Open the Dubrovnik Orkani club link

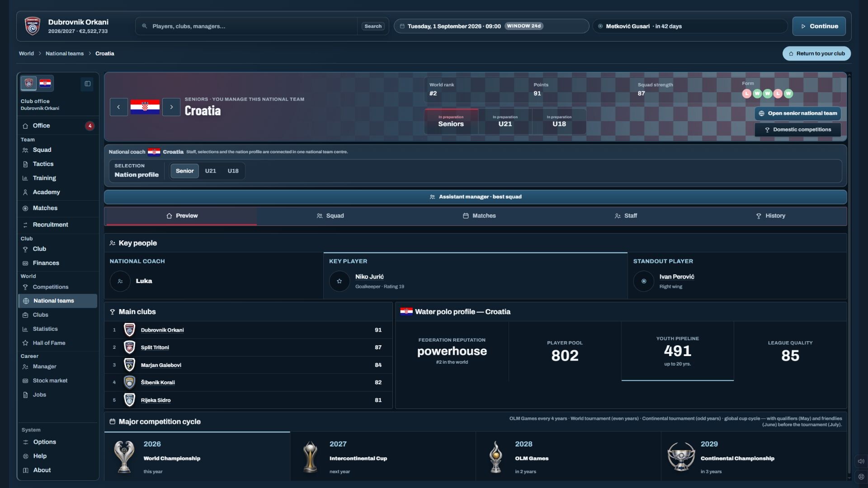(x=162, y=330)
